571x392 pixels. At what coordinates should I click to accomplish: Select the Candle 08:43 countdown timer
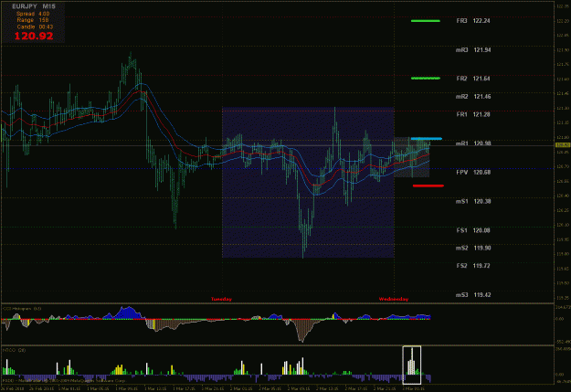(x=35, y=26)
